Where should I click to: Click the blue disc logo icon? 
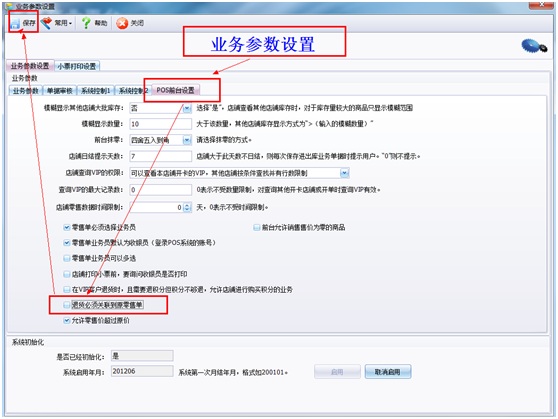[534, 46]
